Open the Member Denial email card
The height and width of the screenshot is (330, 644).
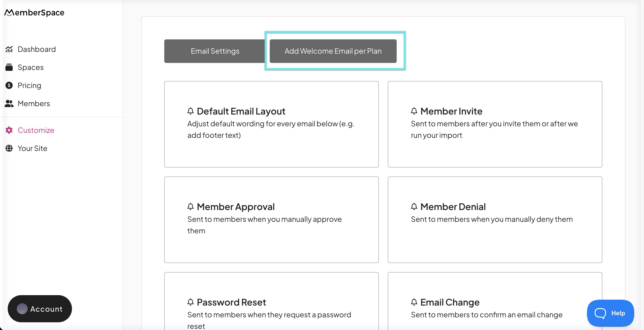click(495, 220)
